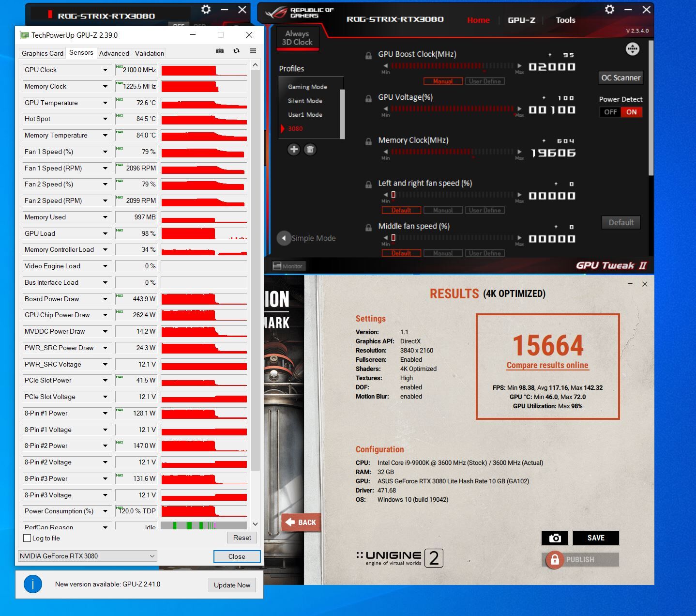Click Compare results online link
This screenshot has width=696, height=616.
[x=547, y=365]
